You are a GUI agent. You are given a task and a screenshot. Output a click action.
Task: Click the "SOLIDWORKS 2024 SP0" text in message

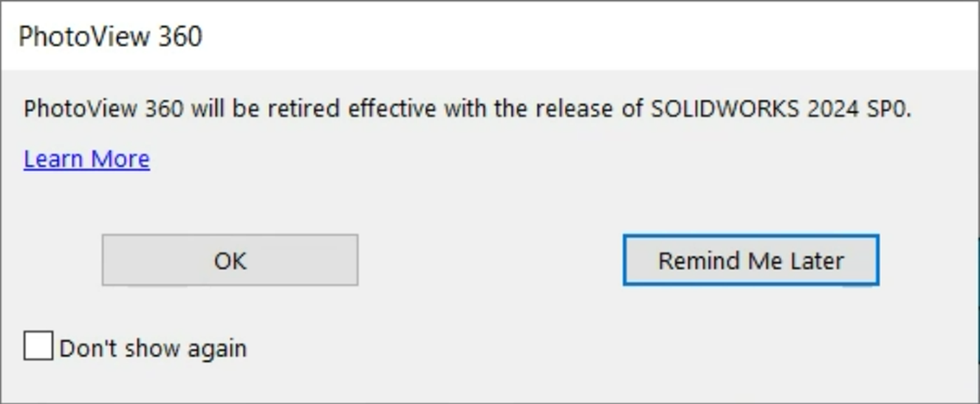[x=781, y=109]
